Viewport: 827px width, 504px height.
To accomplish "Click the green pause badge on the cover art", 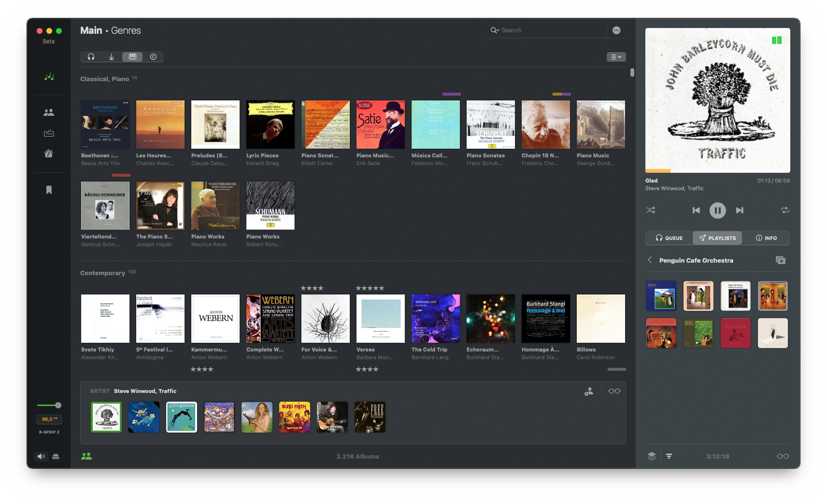I will [777, 41].
